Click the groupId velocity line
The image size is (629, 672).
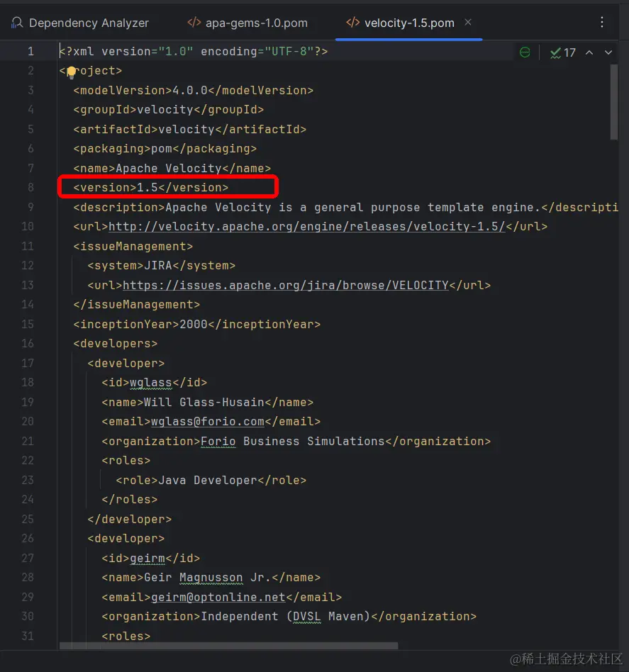[x=169, y=110]
